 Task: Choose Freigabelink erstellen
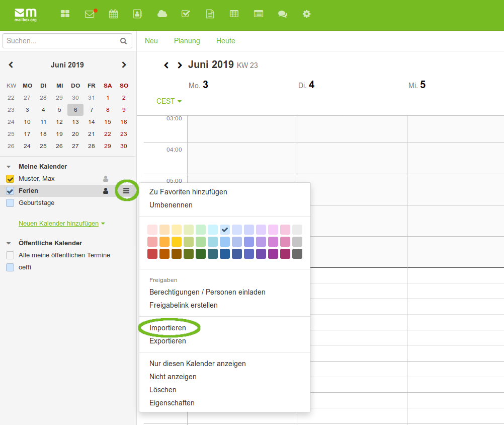tap(183, 305)
